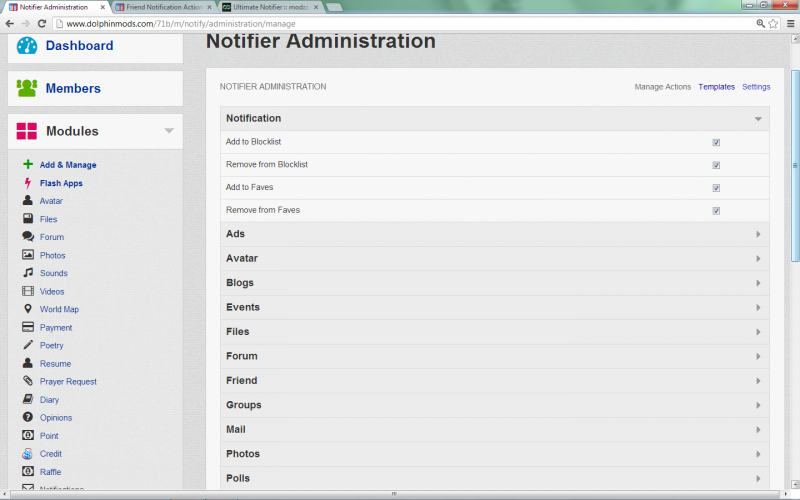Image resolution: width=800 pixels, height=500 pixels.
Task: Click the Videos film strip icon
Action: click(x=28, y=291)
